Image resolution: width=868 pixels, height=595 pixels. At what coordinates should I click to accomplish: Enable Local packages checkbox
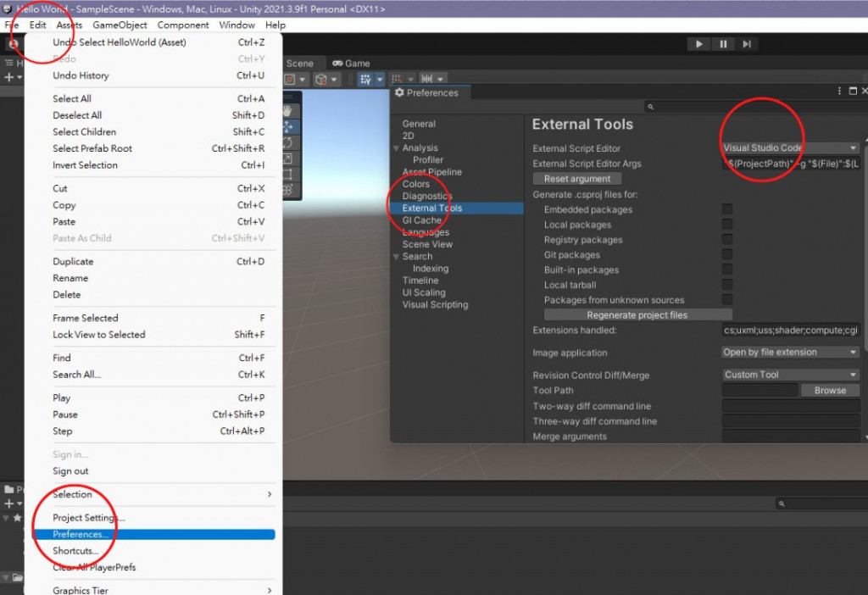(726, 224)
